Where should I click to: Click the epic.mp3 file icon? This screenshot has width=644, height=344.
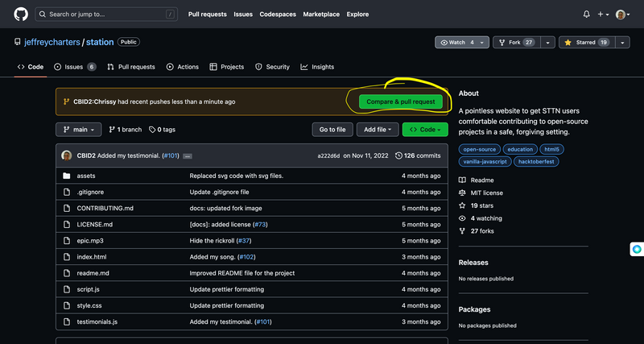[x=67, y=241]
